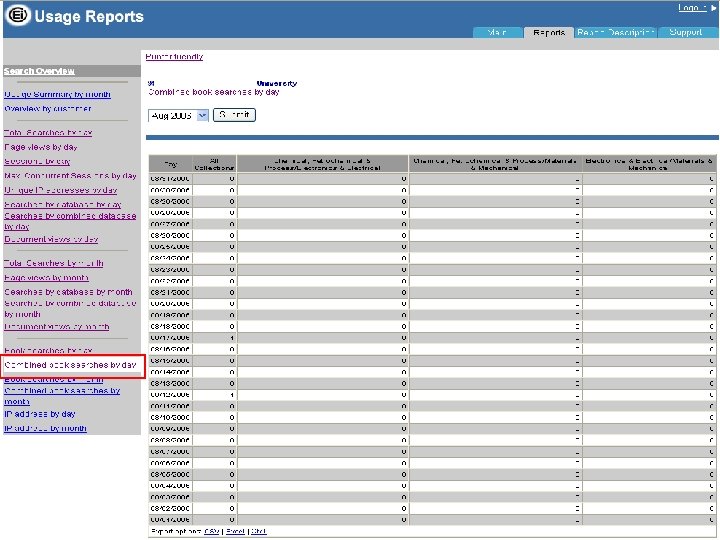Click the Electronics & Electrical/Materials & Mechanical header
The width and height of the screenshot is (720, 540).
coord(649,164)
